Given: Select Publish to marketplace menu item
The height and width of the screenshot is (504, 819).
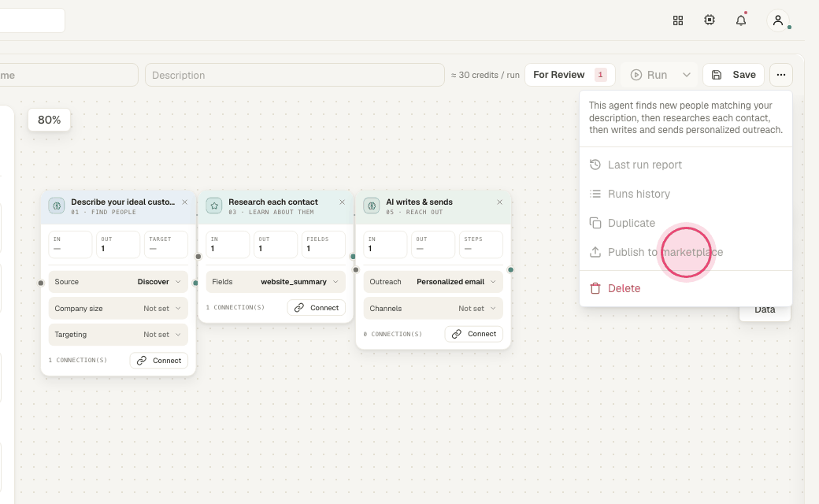Looking at the screenshot, I should 685,252.
